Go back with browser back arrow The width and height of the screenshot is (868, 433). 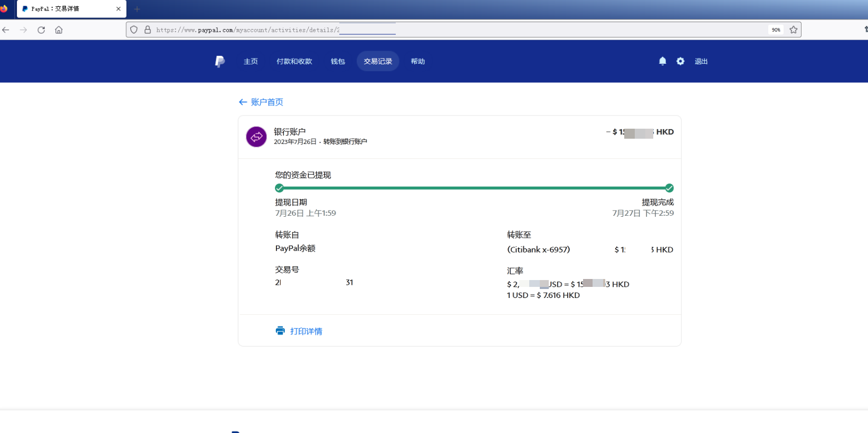click(x=6, y=30)
